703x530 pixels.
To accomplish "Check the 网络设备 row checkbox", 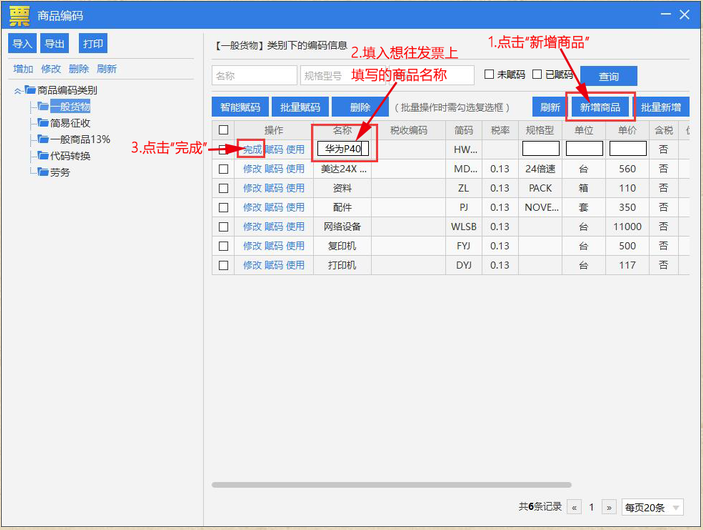I will [x=223, y=226].
